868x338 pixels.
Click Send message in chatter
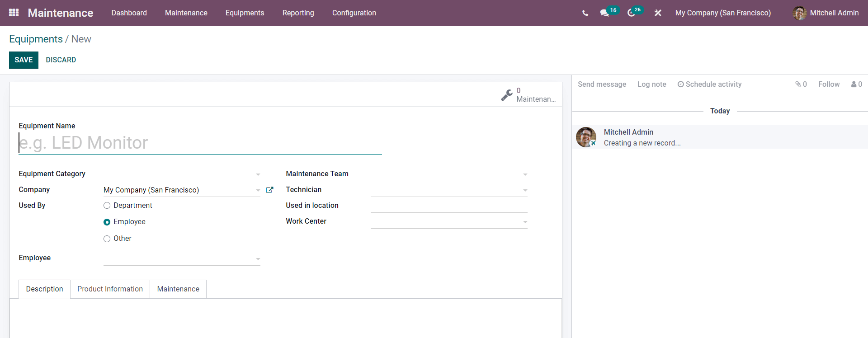tap(602, 84)
